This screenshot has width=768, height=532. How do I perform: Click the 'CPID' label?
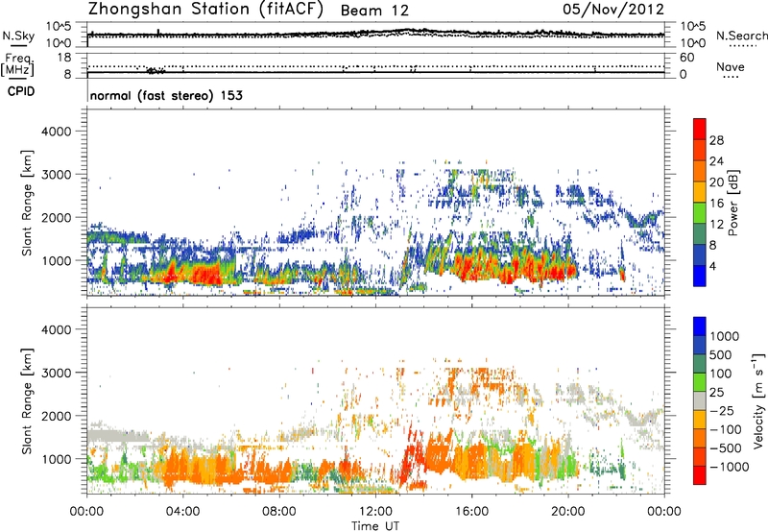click(x=21, y=91)
